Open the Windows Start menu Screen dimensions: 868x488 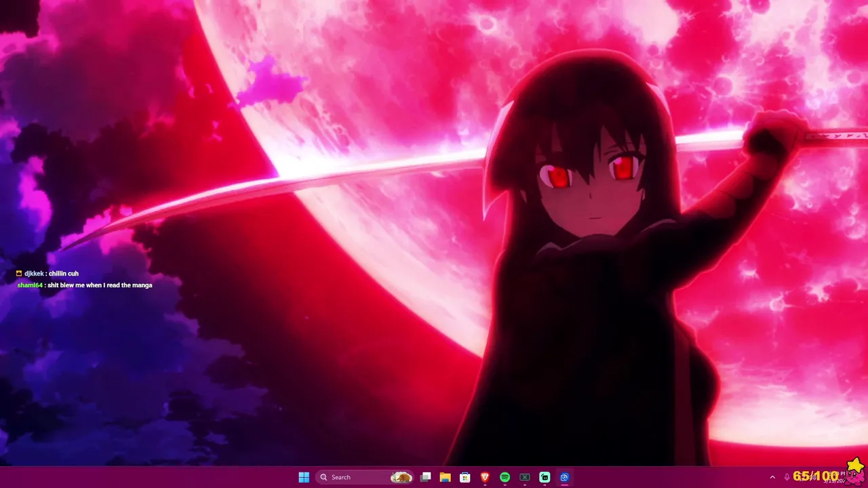tap(304, 477)
